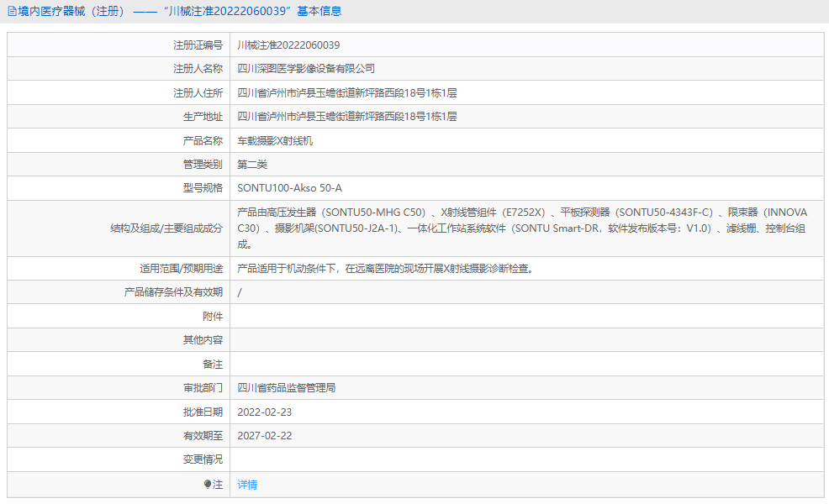Image resolution: width=829 pixels, height=504 pixels.
Task: Select model SONTU100-Akso 50-A
Action: coord(289,188)
